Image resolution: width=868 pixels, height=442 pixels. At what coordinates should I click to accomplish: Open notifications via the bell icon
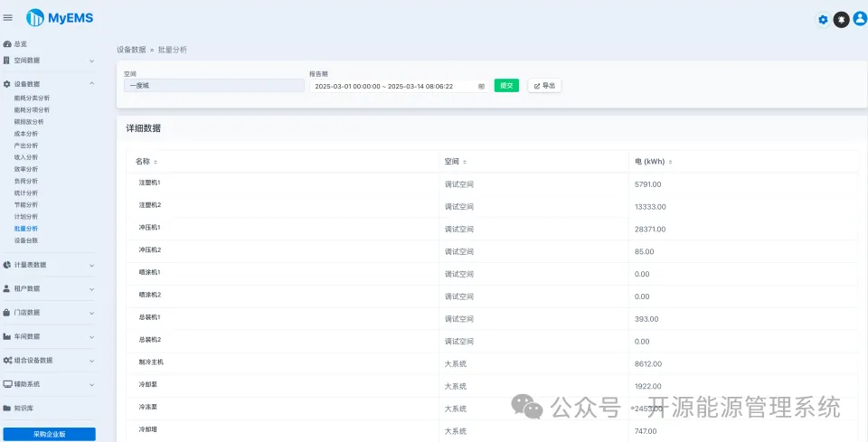[842, 20]
